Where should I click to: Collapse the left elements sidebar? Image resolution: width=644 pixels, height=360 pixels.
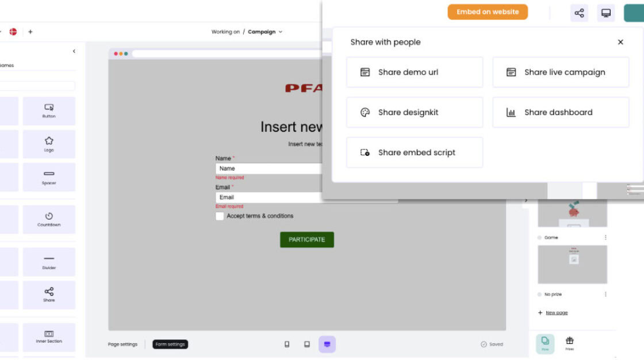(74, 51)
